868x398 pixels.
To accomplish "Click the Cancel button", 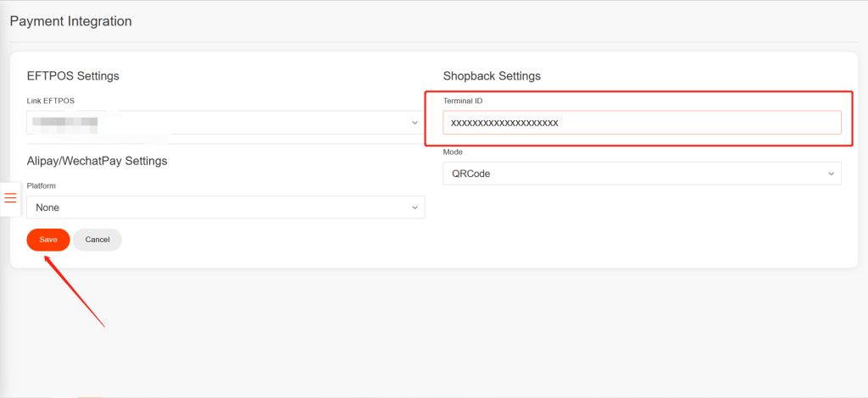I will [97, 240].
